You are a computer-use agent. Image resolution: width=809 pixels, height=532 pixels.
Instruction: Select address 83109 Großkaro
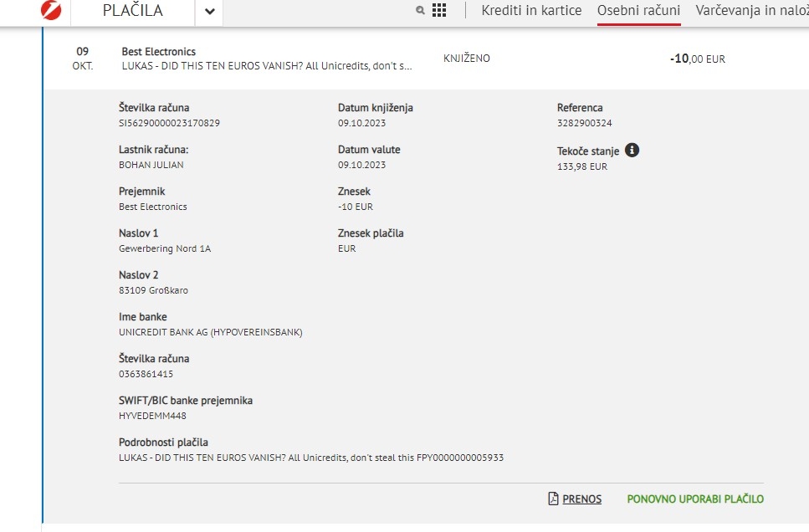(x=153, y=290)
